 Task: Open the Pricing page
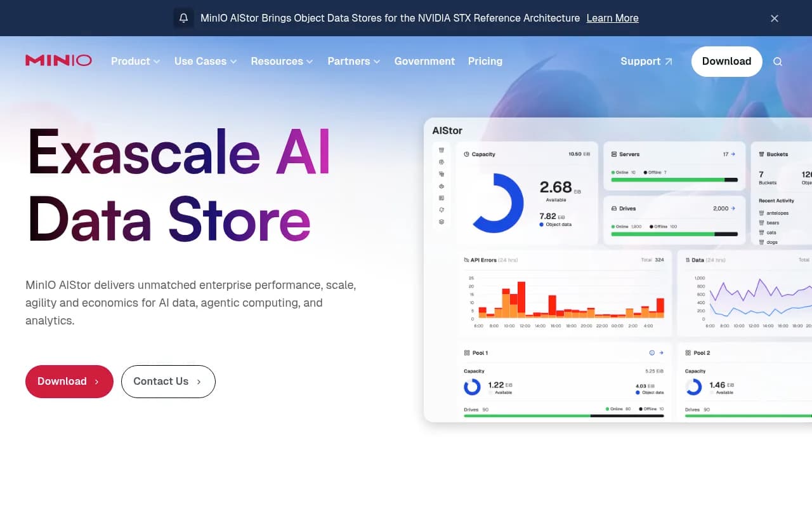point(485,62)
